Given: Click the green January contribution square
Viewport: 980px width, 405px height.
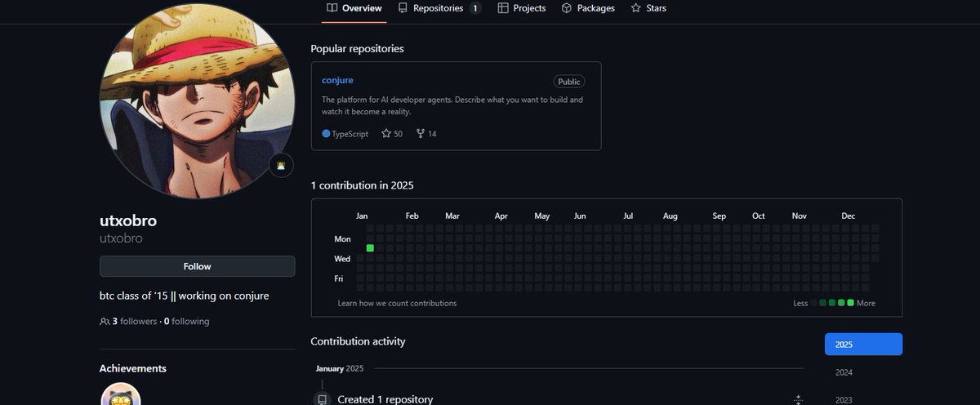Looking at the screenshot, I should [370, 247].
